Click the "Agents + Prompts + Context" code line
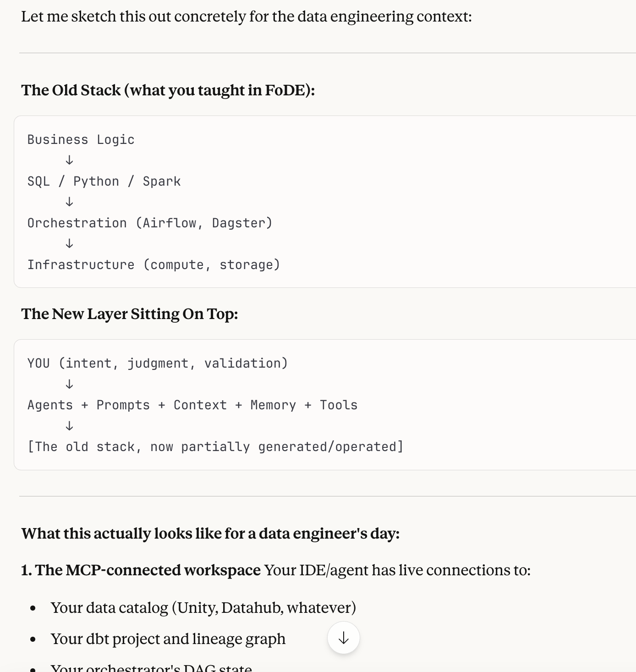 (x=192, y=405)
